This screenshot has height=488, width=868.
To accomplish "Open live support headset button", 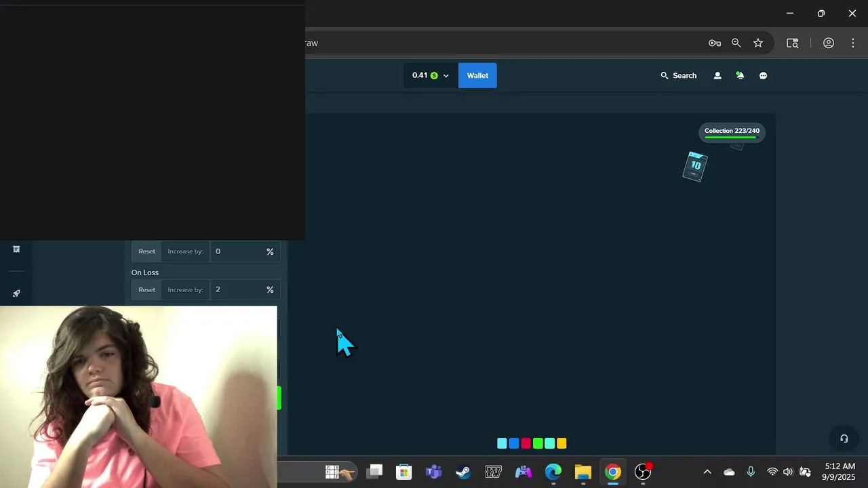I will pos(844,439).
